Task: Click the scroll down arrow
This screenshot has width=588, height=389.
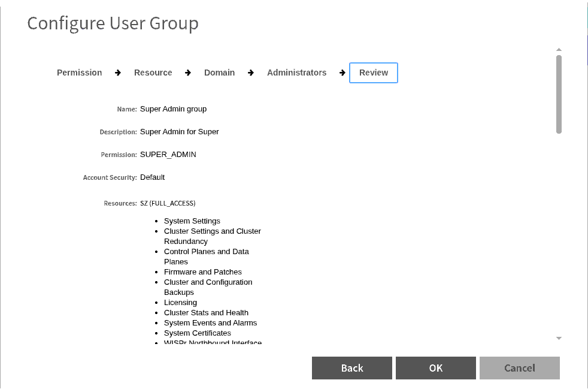Action: (x=559, y=339)
